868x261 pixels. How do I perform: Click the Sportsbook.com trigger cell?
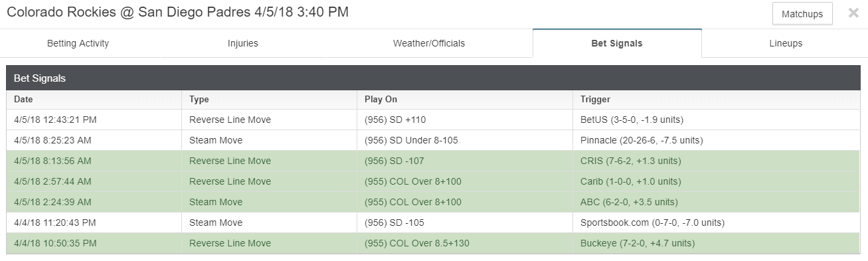click(717, 222)
